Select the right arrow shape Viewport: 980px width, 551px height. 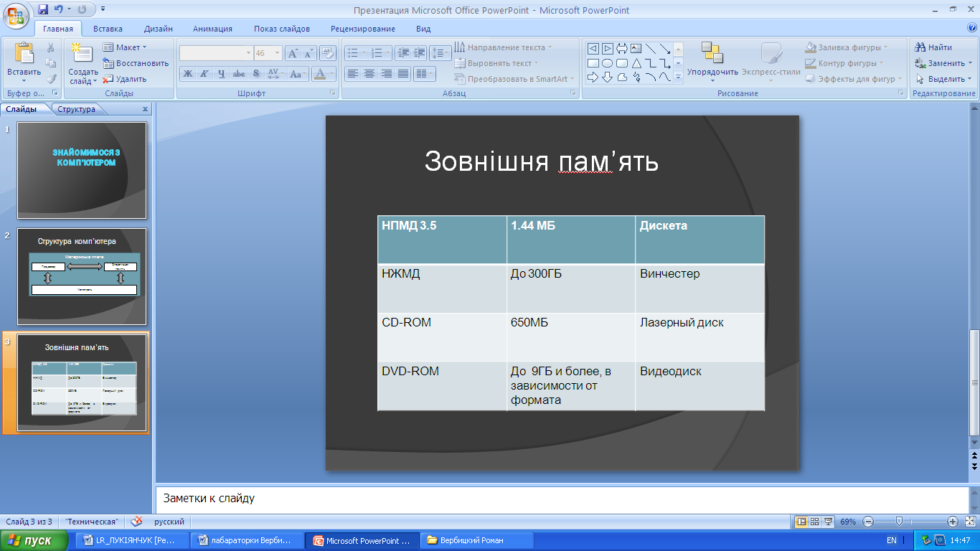point(593,77)
